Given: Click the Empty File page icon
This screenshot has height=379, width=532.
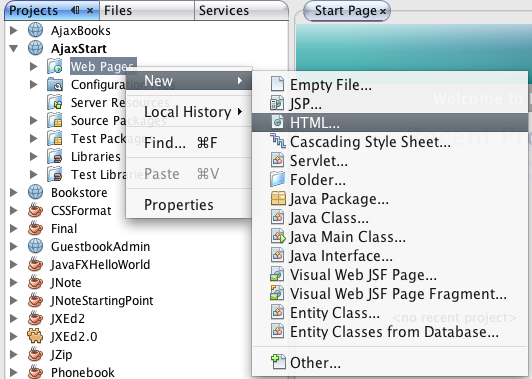Looking at the screenshot, I should pos(277,84).
